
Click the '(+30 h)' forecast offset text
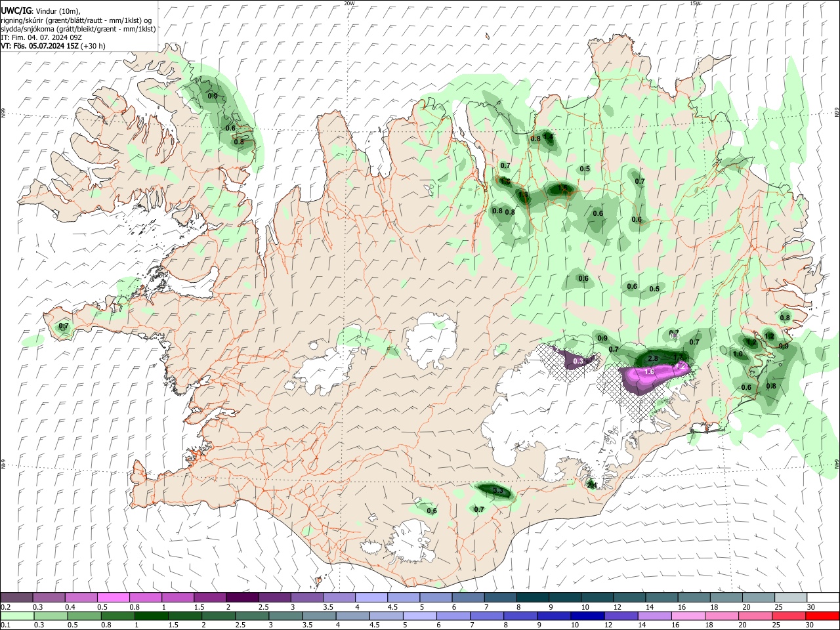pyautogui.click(x=93, y=46)
